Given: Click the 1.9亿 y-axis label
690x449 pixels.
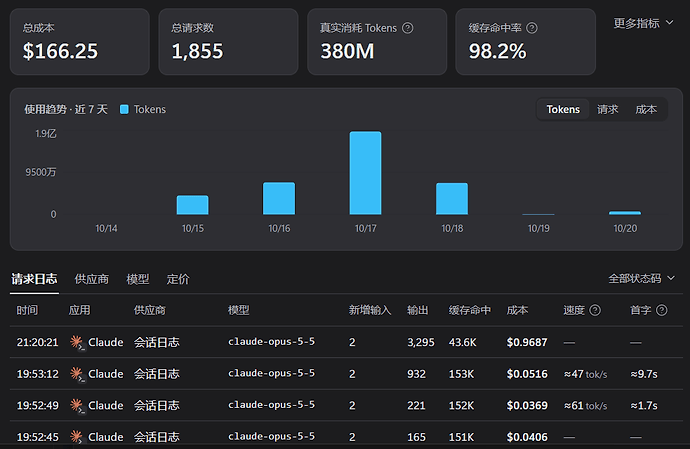Looking at the screenshot, I should [x=46, y=134].
